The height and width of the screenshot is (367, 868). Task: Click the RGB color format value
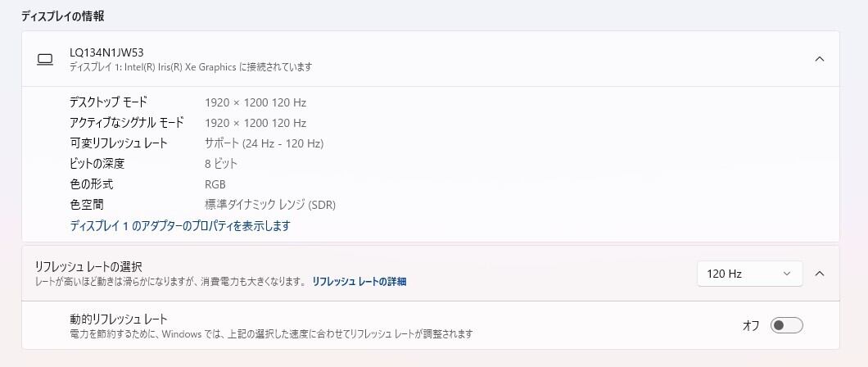(x=215, y=184)
